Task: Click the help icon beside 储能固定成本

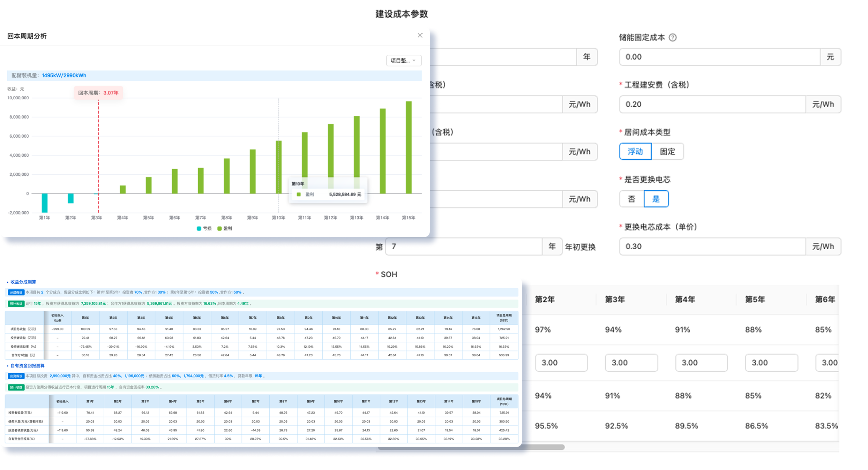Action: (673, 38)
